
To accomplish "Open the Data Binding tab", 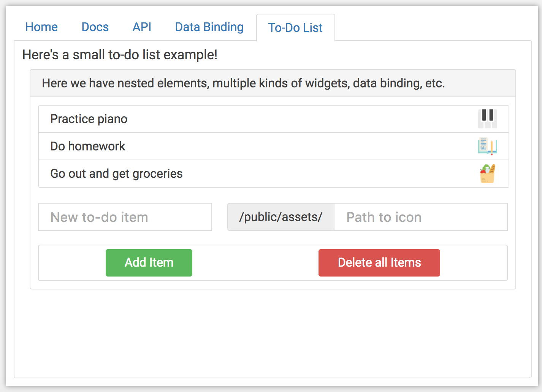I will pos(209,27).
